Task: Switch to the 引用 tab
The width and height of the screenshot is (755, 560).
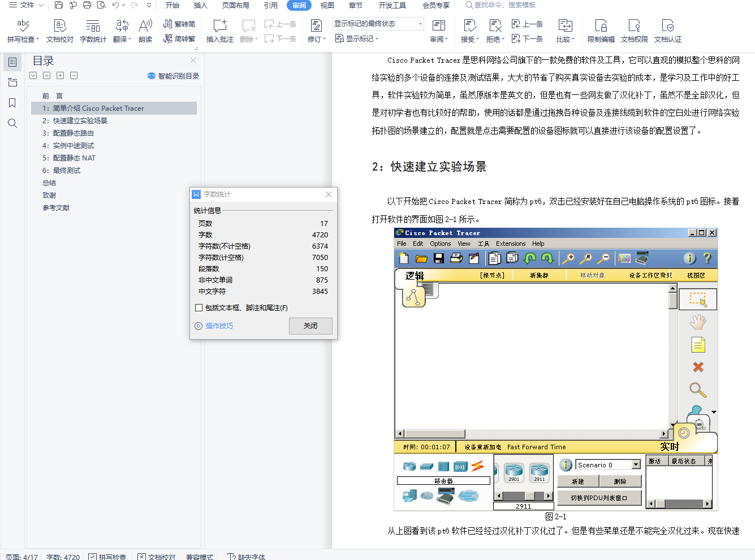Action: pyautogui.click(x=271, y=5)
